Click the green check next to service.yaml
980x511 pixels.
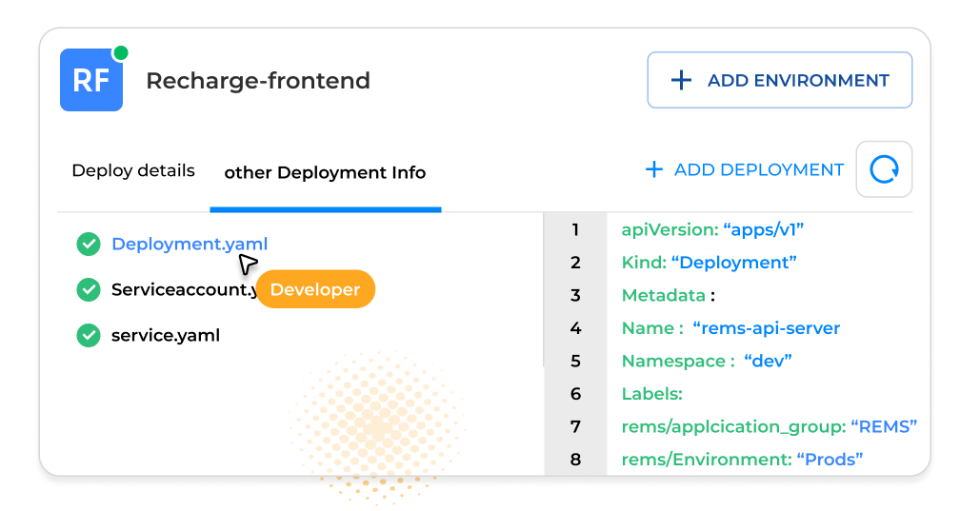pos(89,335)
